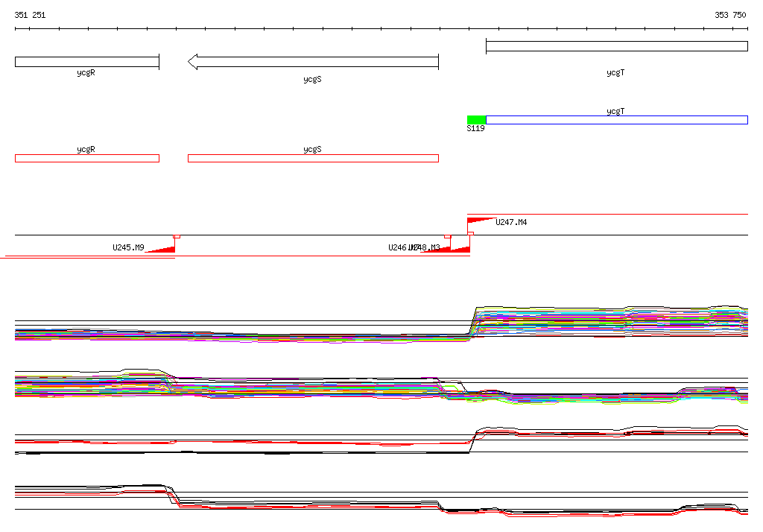
Task: Click the coordinate label 351 251
Action: coord(30,15)
